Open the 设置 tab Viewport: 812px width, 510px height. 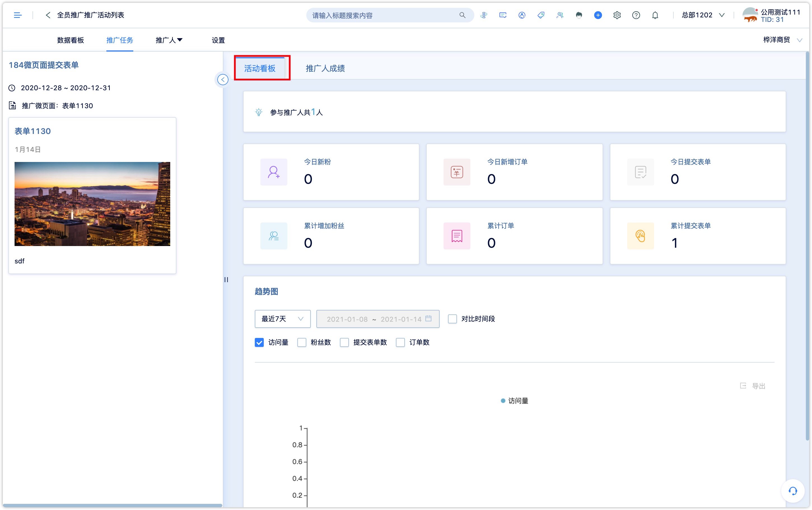coord(218,40)
